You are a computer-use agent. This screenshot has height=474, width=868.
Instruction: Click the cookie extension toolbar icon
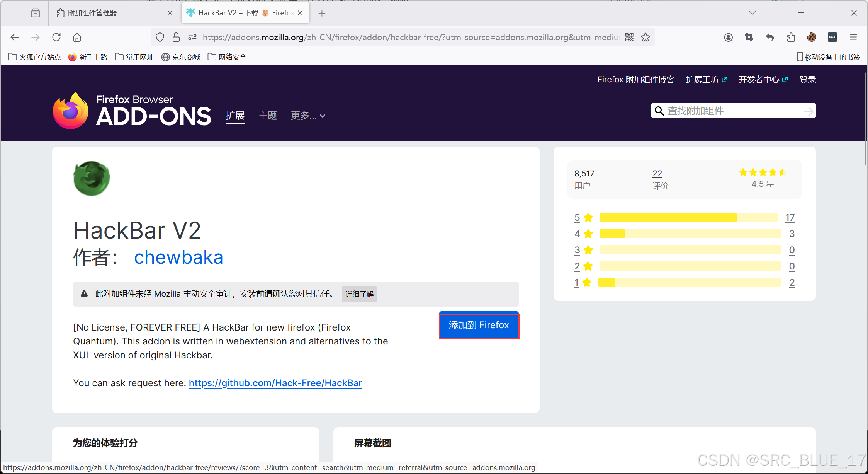coord(812,38)
